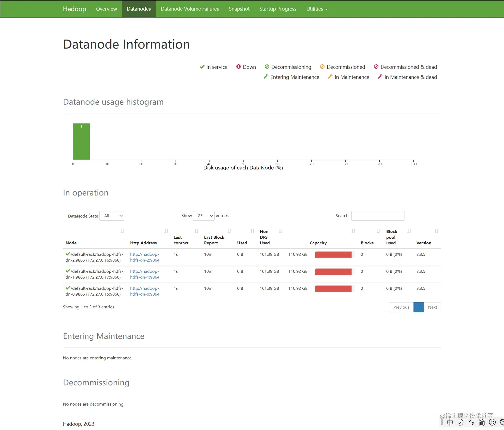Screen dimensions: 504x430
Task: Click 'No nodes are decommissioning.' text
Action: tap(94, 404)
